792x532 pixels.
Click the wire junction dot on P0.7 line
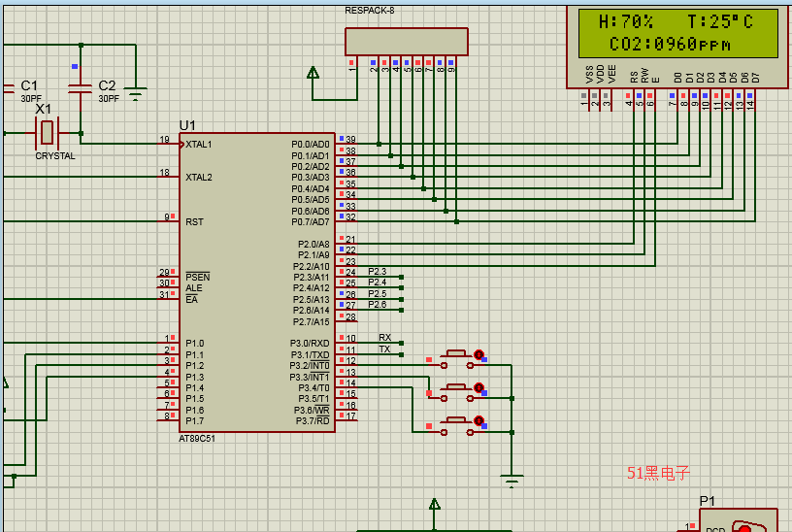[456, 221]
